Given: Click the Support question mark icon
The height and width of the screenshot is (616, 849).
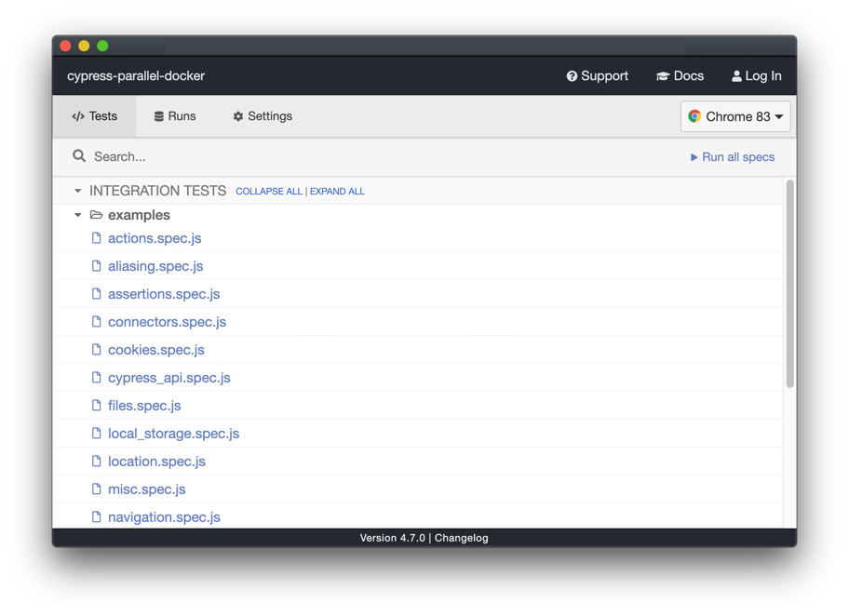Looking at the screenshot, I should [572, 76].
